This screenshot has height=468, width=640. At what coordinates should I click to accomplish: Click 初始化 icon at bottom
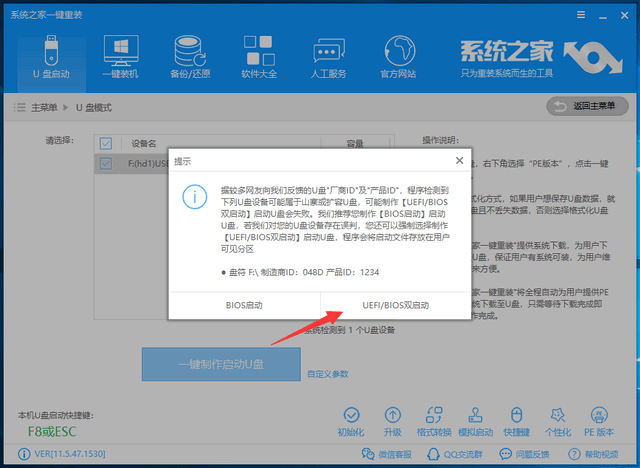tap(350, 419)
